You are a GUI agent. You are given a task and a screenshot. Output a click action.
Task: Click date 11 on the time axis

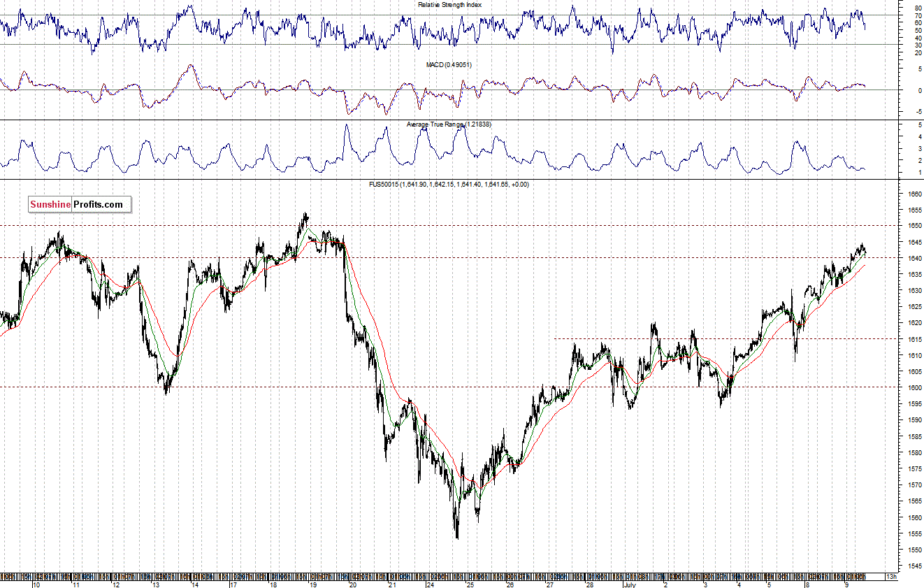click(75, 584)
